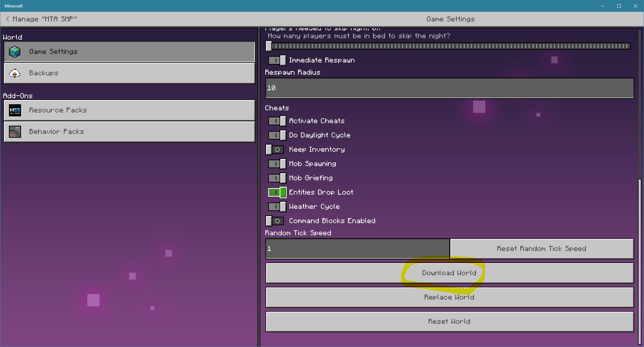Toggle the Do Daylight Cycle switch

point(277,135)
